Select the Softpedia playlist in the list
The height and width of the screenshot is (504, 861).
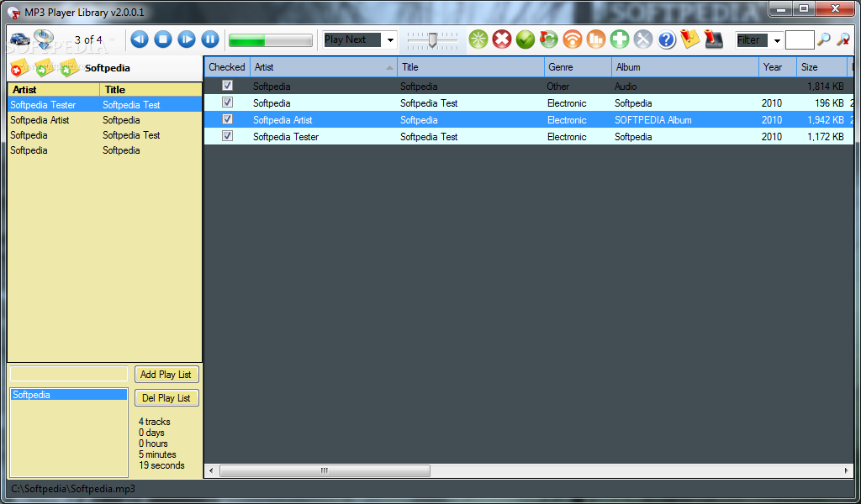click(x=69, y=394)
